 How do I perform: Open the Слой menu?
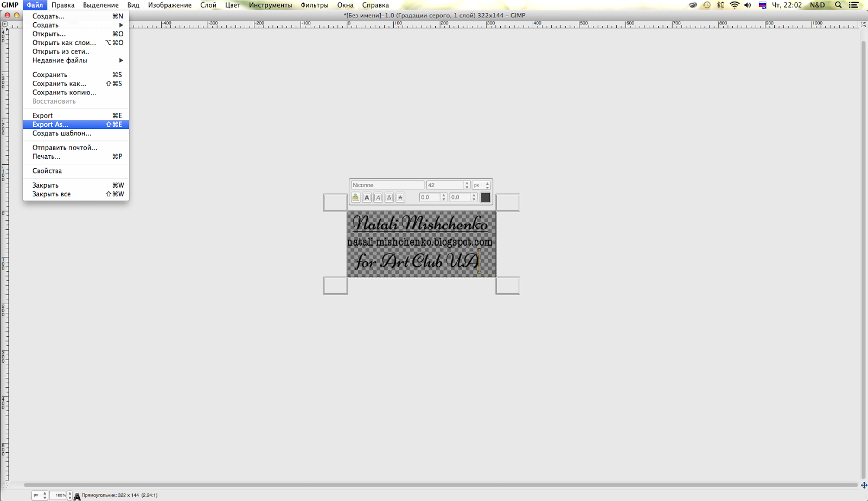tap(208, 5)
